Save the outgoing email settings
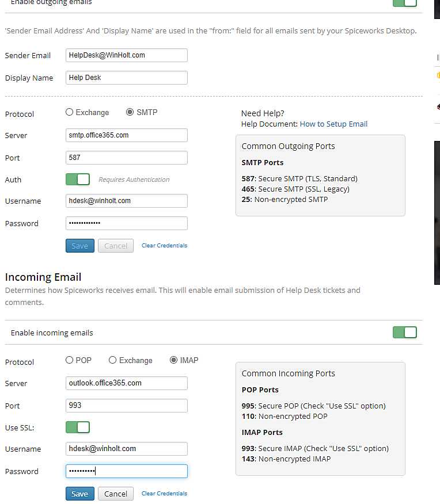Image resolution: width=440 pixels, height=504 pixels. pyautogui.click(x=79, y=245)
